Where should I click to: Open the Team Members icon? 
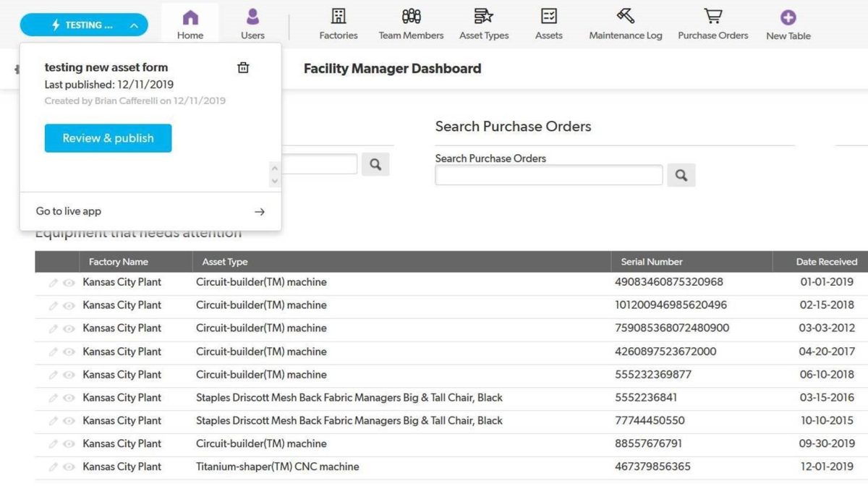pyautogui.click(x=410, y=15)
